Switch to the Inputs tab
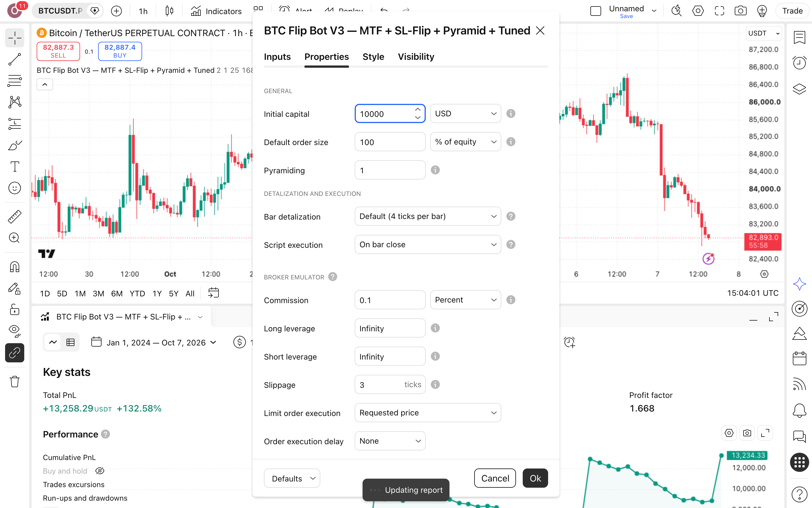Screen dimensions: 812x508 click(277, 57)
